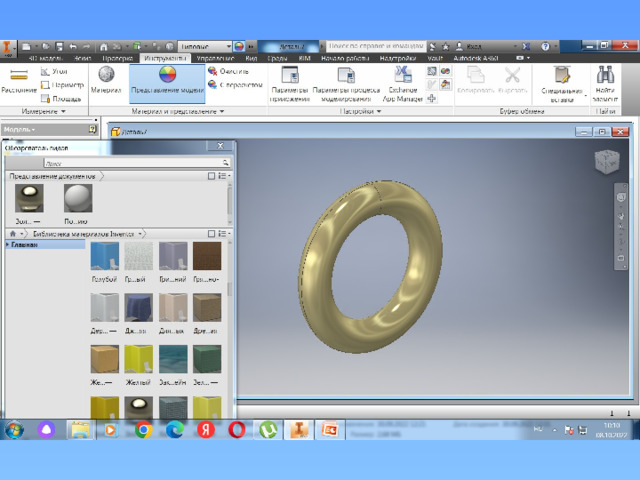Open the Управление ribbon tab
Image resolution: width=640 pixels, height=480 pixels.
click(x=214, y=59)
